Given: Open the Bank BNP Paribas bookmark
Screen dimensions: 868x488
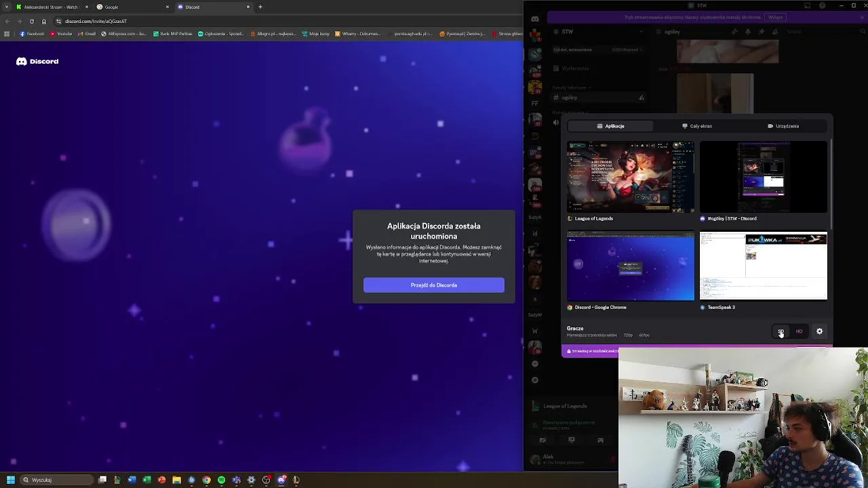Looking at the screenshot, I should coord(173,34).
